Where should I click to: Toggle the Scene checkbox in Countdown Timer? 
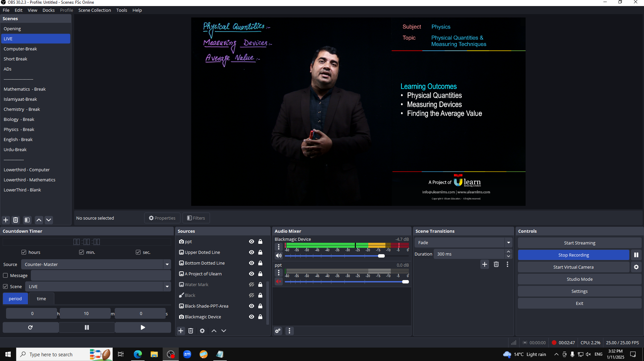coord(5,286)
